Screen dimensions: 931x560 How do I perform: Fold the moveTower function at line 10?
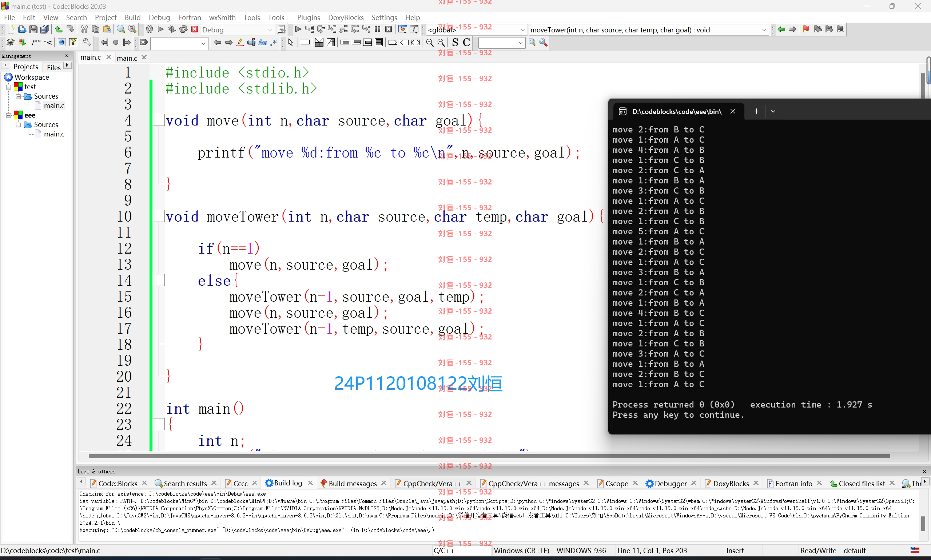158,216
